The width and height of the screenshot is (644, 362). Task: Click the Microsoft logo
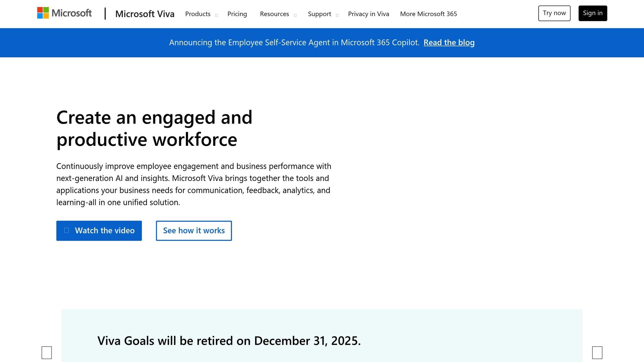tap(64, 13)
